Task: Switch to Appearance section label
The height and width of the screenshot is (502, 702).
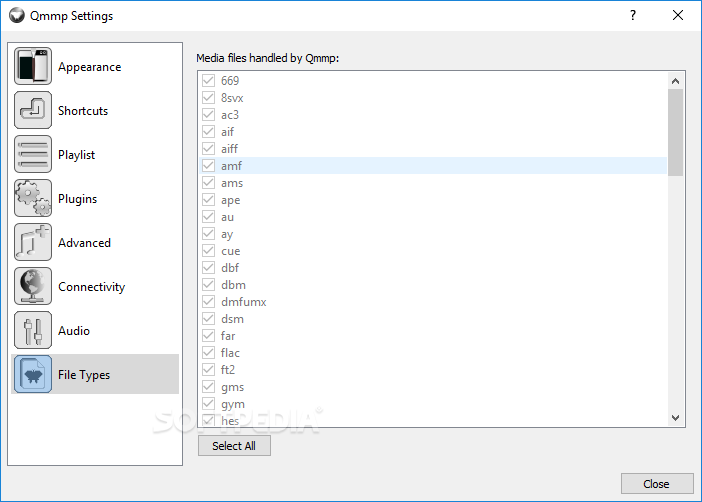Action: click(90, 67)
